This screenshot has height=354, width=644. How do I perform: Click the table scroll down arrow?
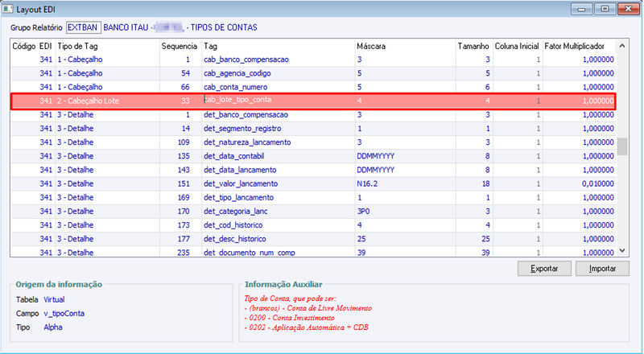pos(621,250)
